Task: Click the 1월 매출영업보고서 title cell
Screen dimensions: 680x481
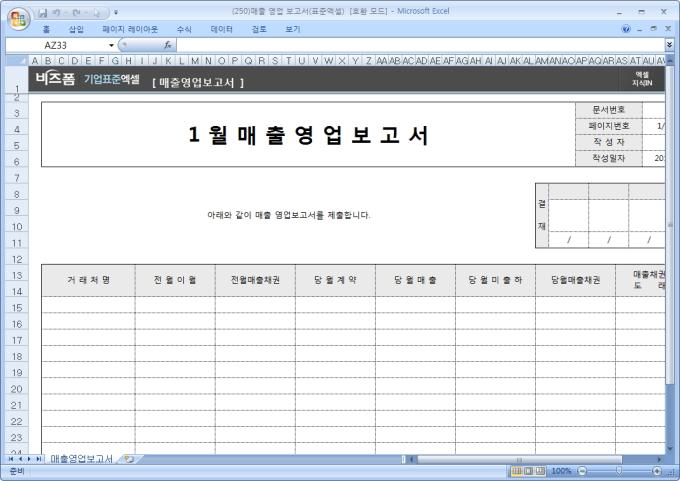Action: click(x=308, y=134)
